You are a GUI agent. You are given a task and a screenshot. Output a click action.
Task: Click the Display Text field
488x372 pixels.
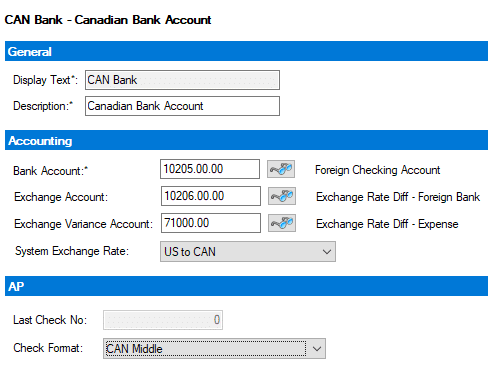(x=182, y=80)
